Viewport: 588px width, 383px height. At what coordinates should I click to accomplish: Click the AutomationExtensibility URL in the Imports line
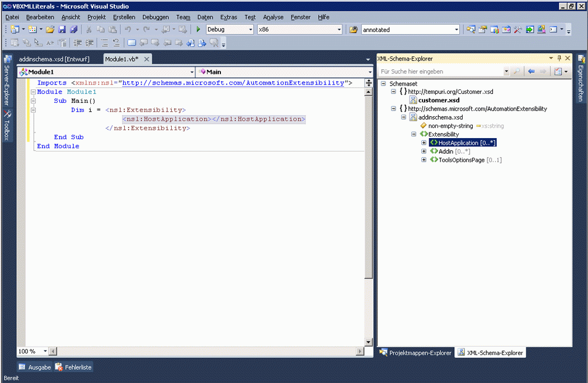click(x=233, y=83)
